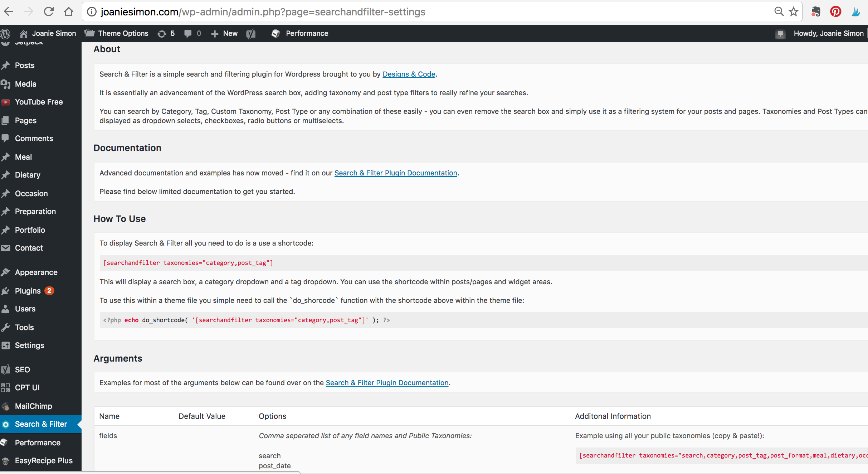
Task: Open the updates icon showing 5
Action: pos(166,34)
